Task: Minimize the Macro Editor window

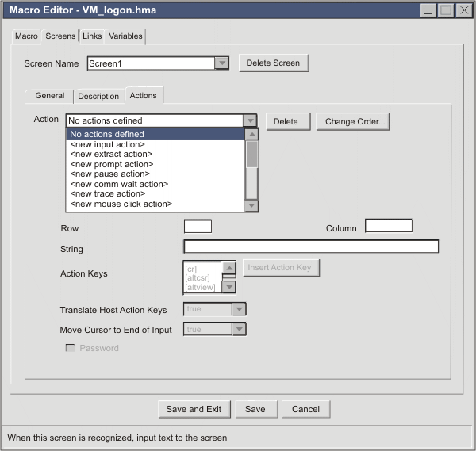Action: (x=428, y=10)
